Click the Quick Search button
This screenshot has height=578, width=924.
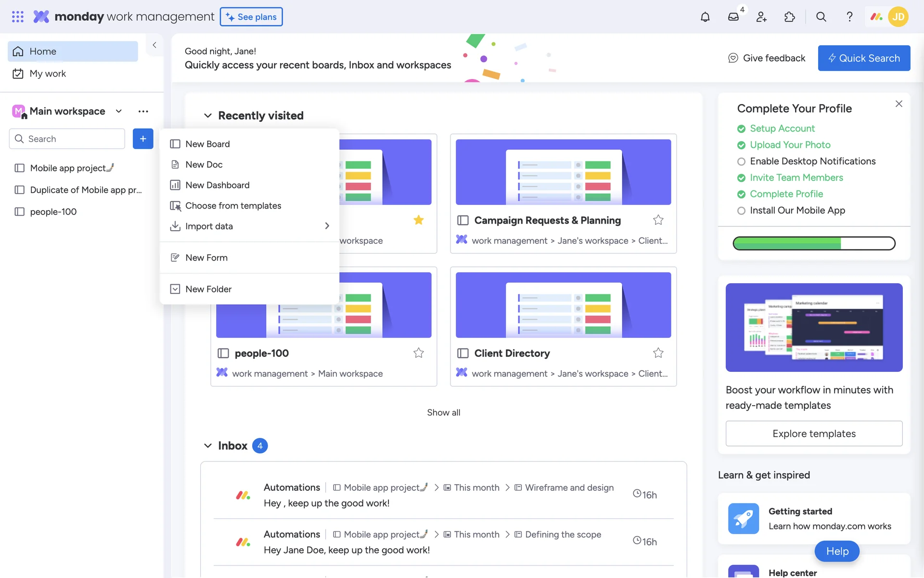point(864,58)
